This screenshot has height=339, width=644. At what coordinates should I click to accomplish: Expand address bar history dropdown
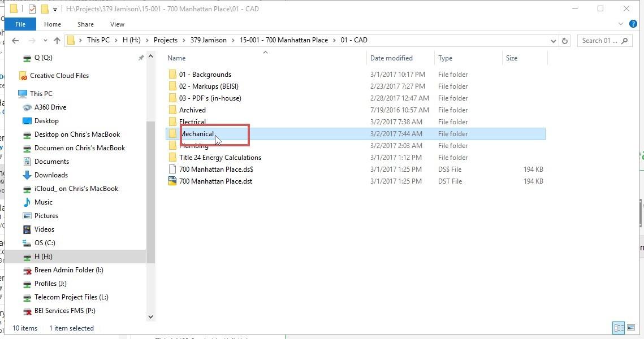pyautogui.click(x=553, y=41)
